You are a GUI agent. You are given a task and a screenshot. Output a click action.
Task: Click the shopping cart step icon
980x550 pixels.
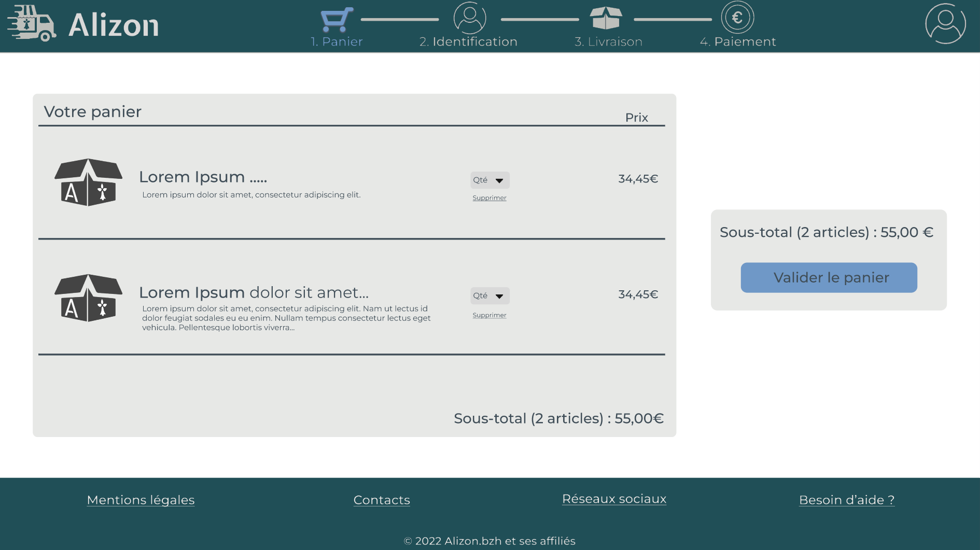coord(337,20)
